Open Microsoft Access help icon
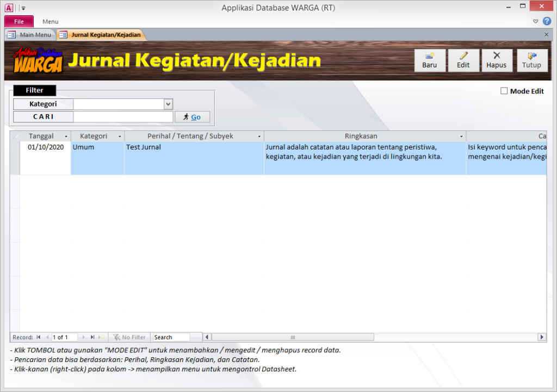 (x=547, y=21)
